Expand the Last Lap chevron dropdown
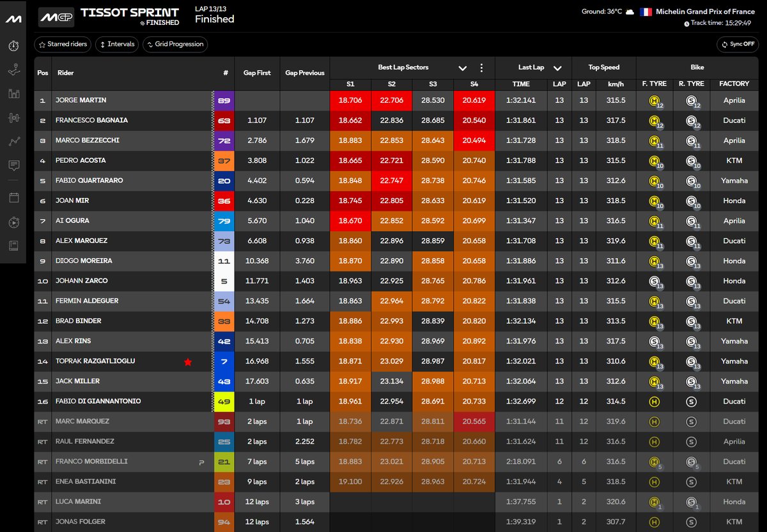The height and width of the screenshot is (532, 767). (557, 68)
